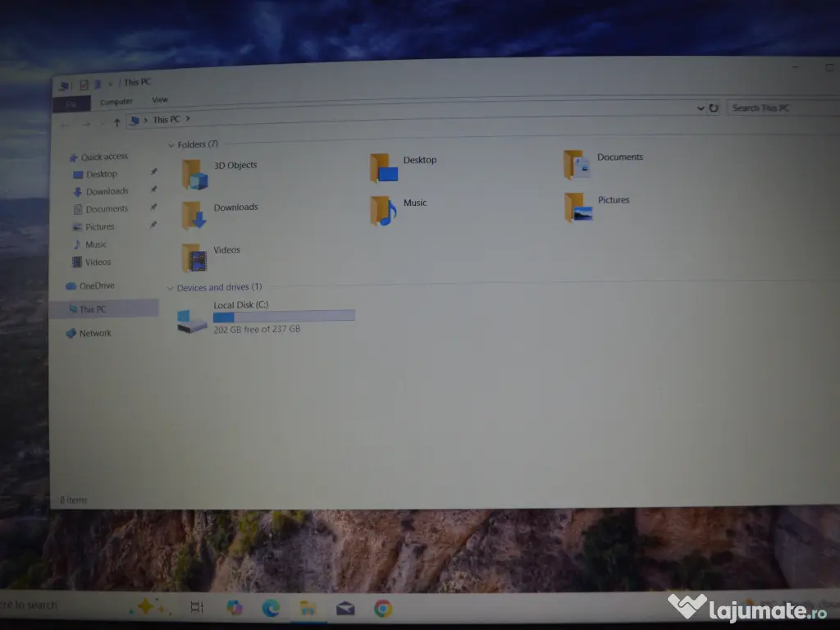Open the Videos folder
This screenshot has height=630, width=840.
pos(194,258)
